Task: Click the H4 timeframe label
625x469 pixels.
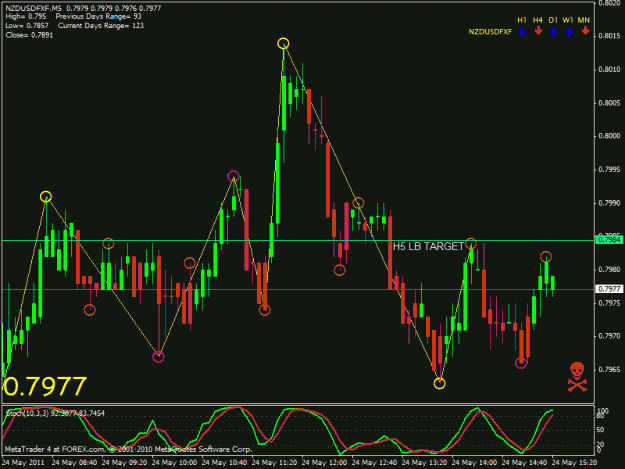Action: pos(538,20)
